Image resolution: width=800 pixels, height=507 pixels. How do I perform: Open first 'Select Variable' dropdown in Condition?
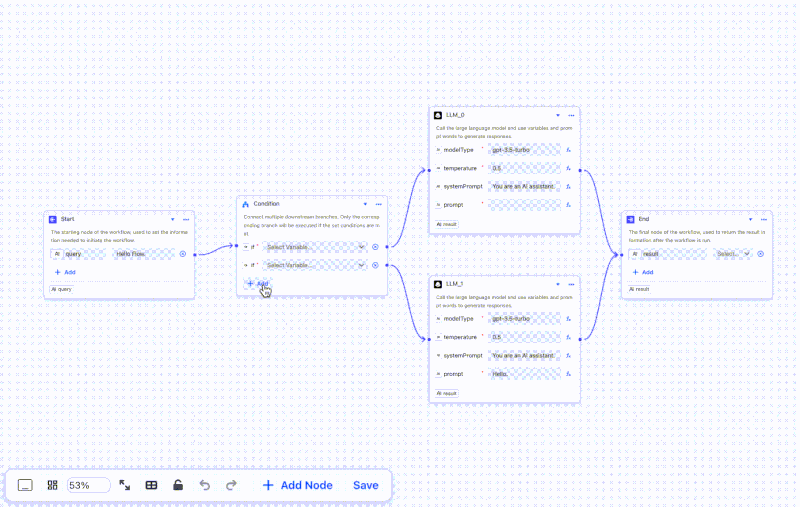click(315, 247)
